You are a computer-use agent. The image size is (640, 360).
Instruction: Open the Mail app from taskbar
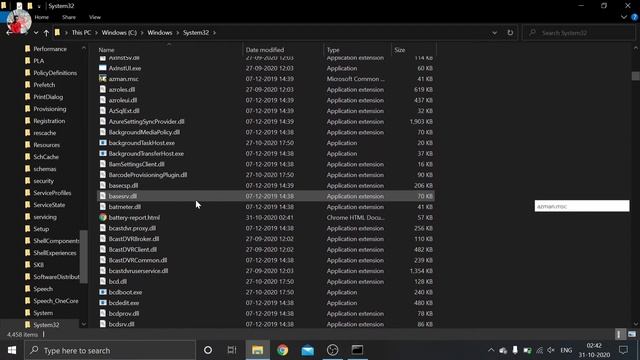[307, 350]
